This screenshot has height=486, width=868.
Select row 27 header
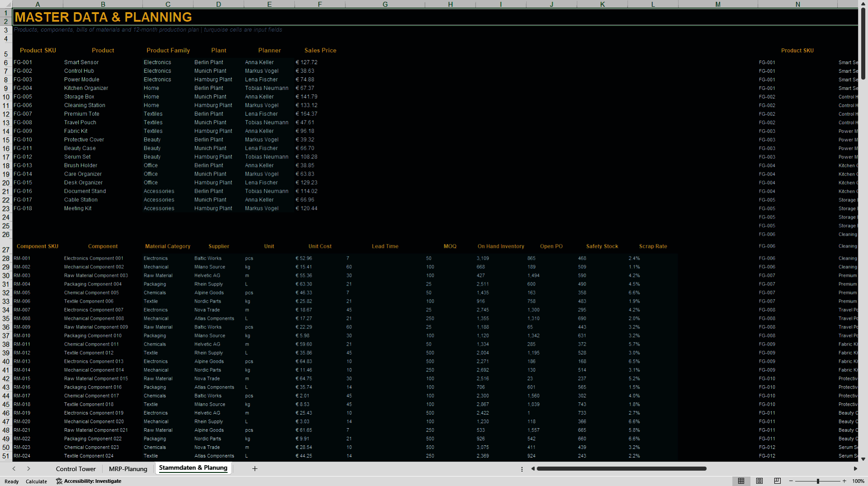pos(6,246)
